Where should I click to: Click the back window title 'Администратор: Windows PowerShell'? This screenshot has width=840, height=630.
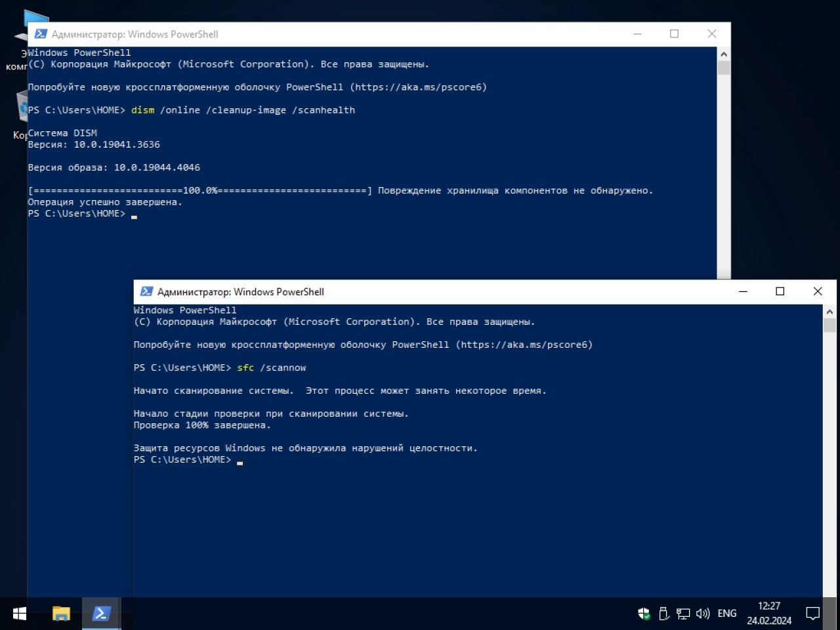[135, 34]
